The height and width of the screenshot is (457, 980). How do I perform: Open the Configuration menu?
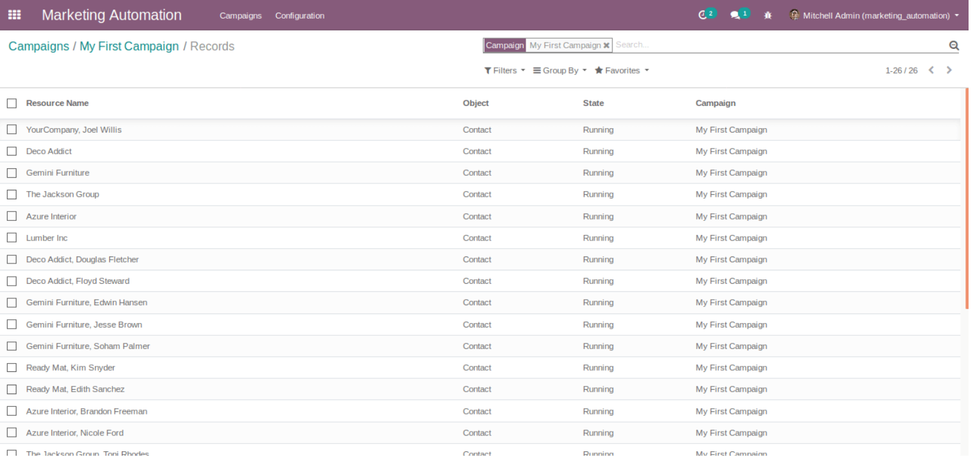pos(300,16)
